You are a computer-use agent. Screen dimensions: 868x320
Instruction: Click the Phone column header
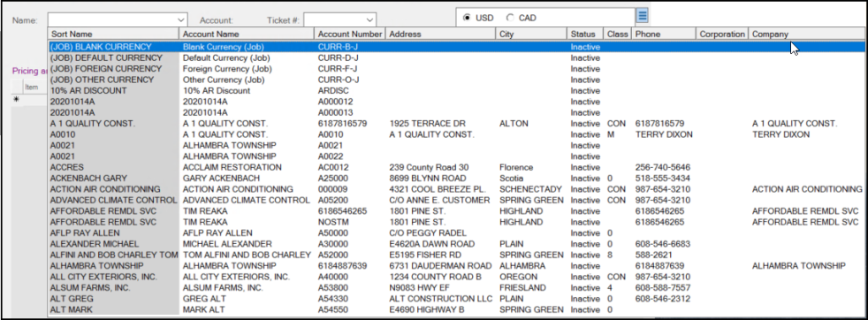pos(663,34)
